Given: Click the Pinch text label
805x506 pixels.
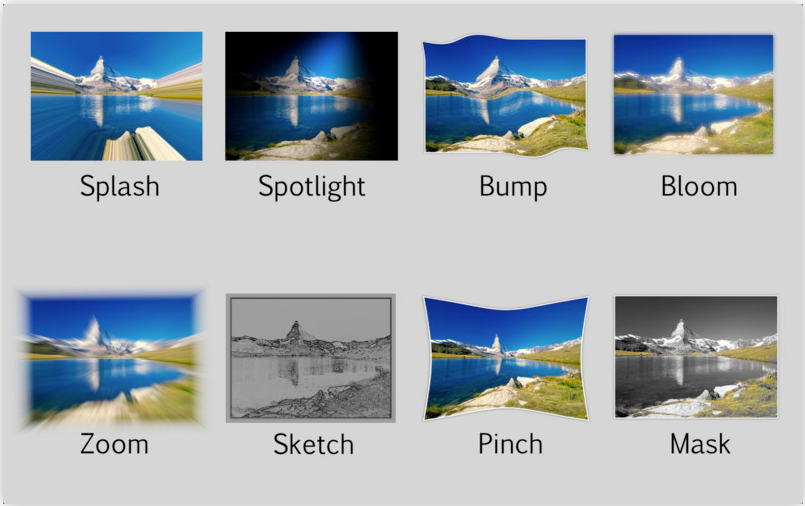Looking at the screenshot, I should point(510,444).
